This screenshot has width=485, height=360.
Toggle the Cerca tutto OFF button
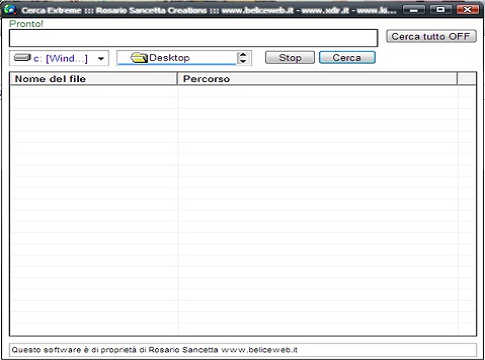[x=431, y=36]
